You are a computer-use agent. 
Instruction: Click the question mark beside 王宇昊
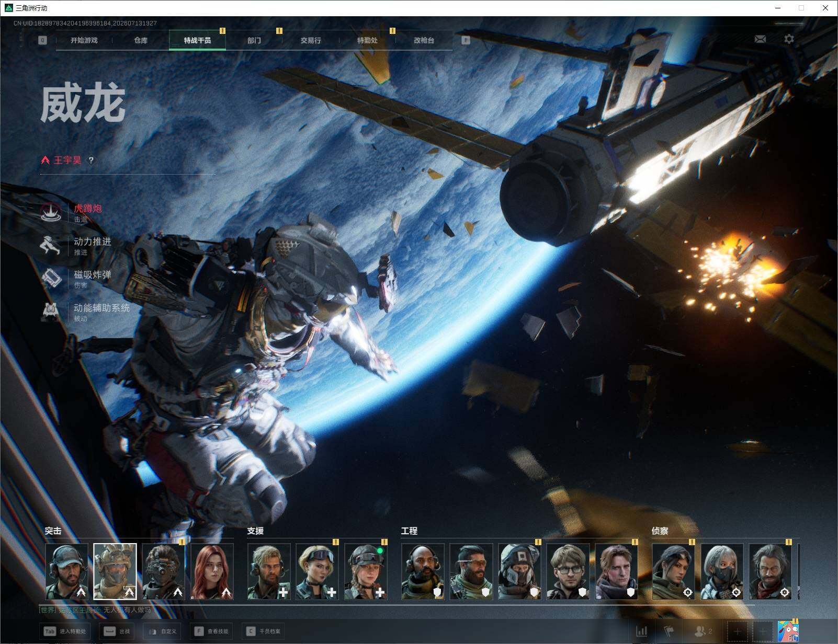point(91,160)
